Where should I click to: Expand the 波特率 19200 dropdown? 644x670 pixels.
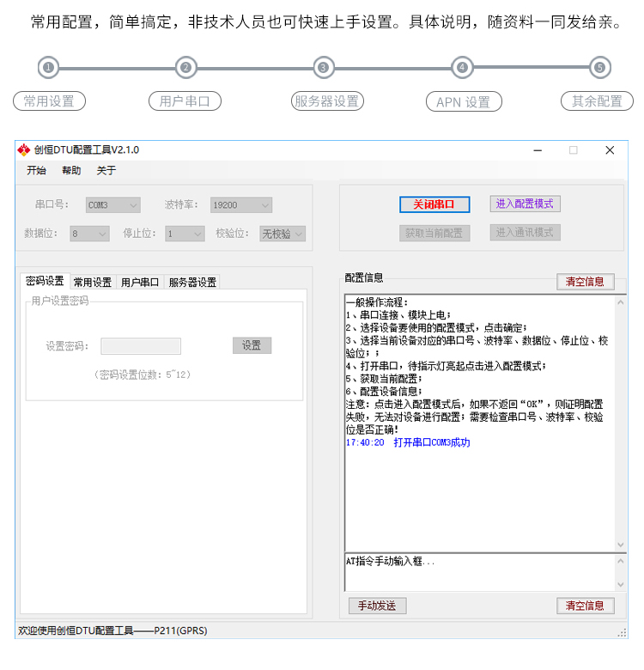point(241,205)
